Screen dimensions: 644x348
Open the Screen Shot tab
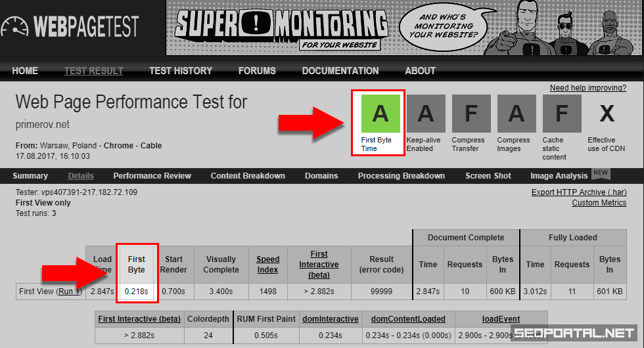click(x=488, y=176)
